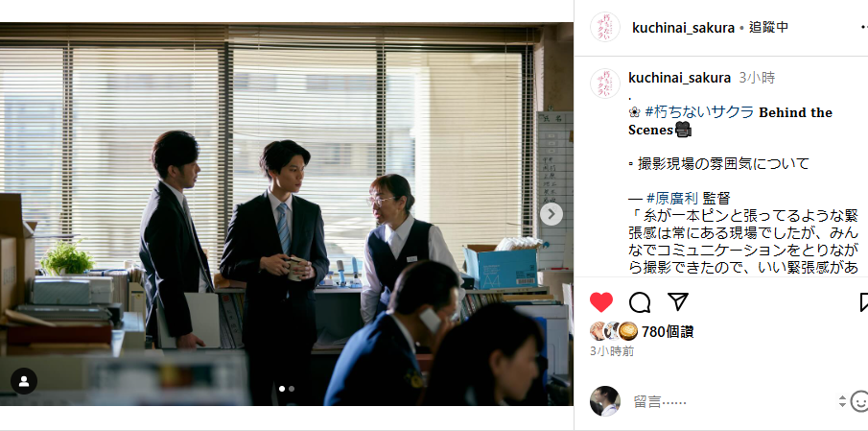Screen dimensions: 868x431
Task: Jump to second photo via carousel dot
Action: coord(292,389)
